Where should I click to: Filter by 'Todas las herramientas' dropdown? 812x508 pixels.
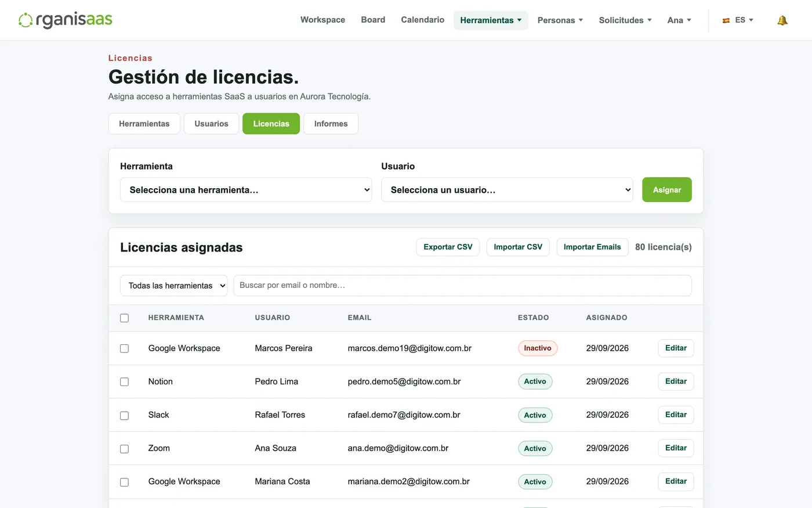(174, 286)
